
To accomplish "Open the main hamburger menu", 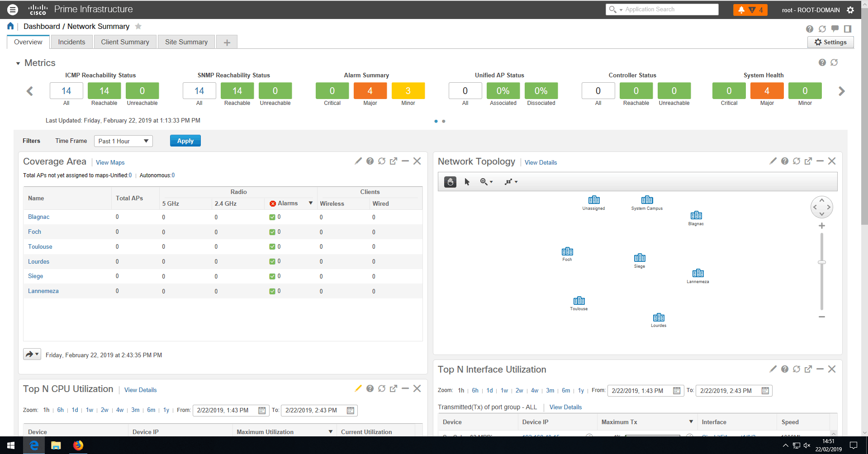I will click(x=13, y=9).
